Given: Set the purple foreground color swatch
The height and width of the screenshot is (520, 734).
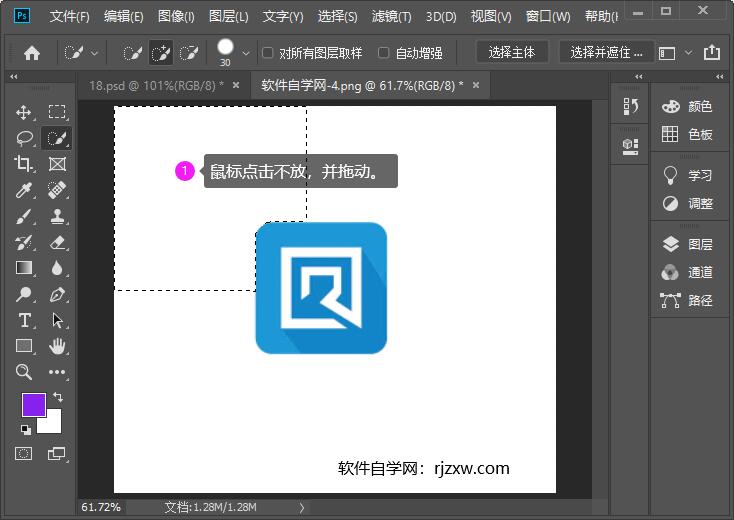Looking at the screenshot, I should (x=34, y=405).
